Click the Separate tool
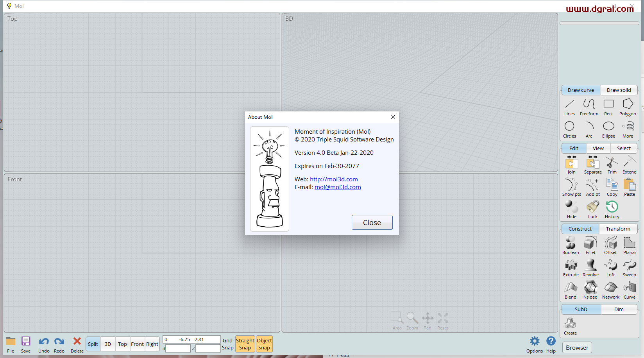Viewport: 644px width, 358px height. 593,165
